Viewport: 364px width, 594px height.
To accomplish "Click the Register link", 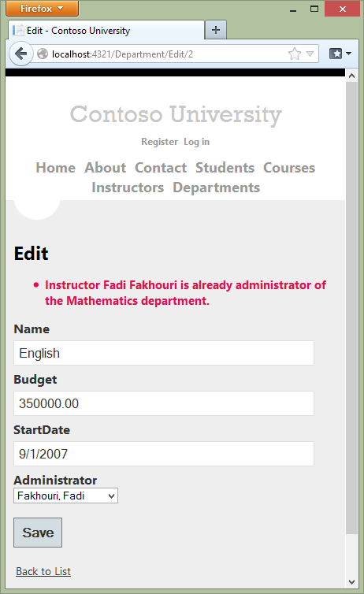I will pos(159,142).
